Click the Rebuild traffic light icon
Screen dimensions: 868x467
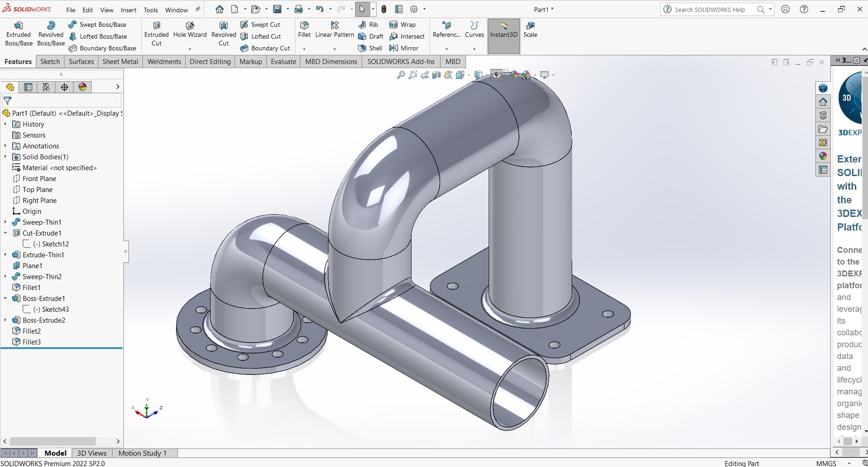tap(384, 9)
